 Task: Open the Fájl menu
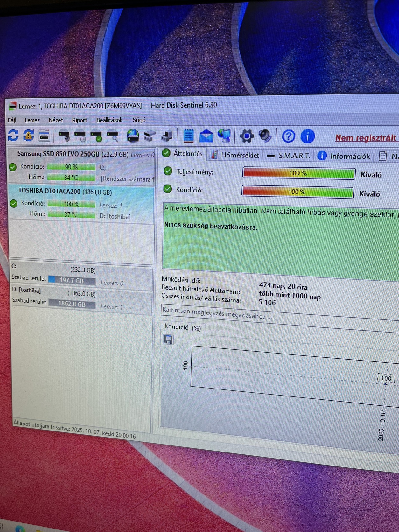[x=12, y=120]
